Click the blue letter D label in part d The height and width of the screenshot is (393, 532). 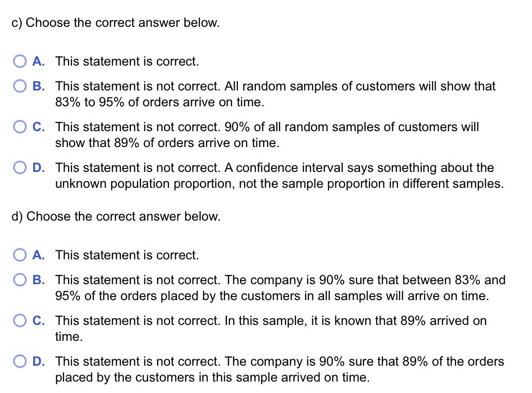(38, 361)
